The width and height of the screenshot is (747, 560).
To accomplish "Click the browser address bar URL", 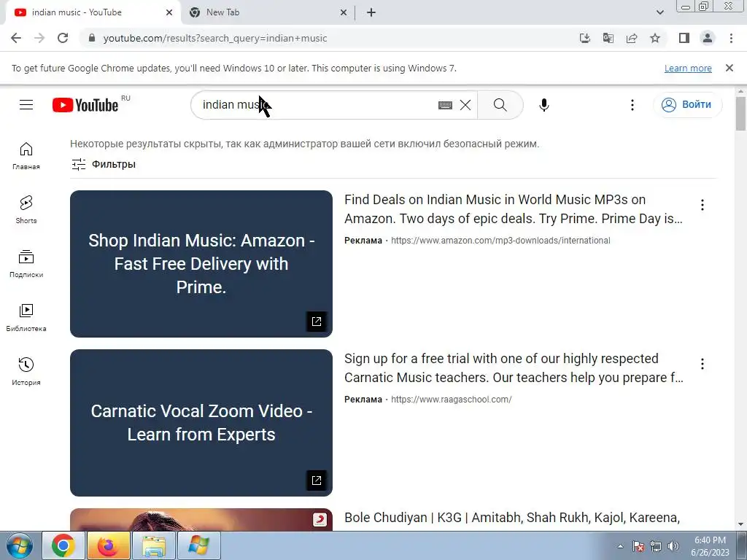I will click(x=215, y=38).
